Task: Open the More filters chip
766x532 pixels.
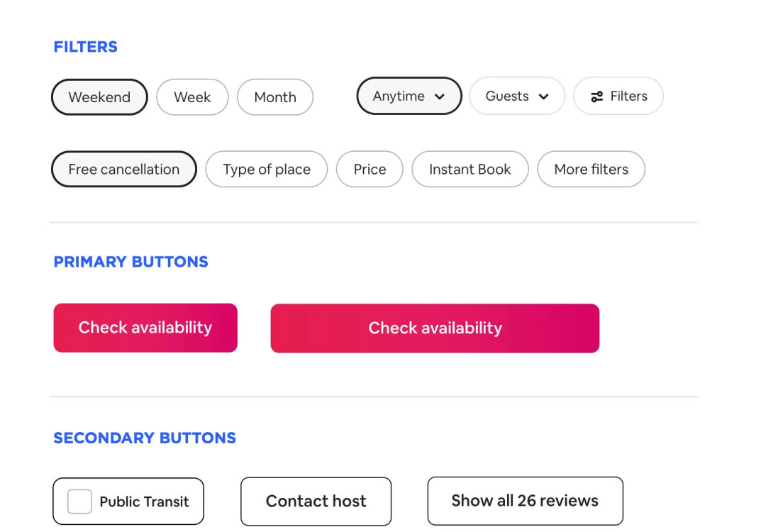Action: 591,170
